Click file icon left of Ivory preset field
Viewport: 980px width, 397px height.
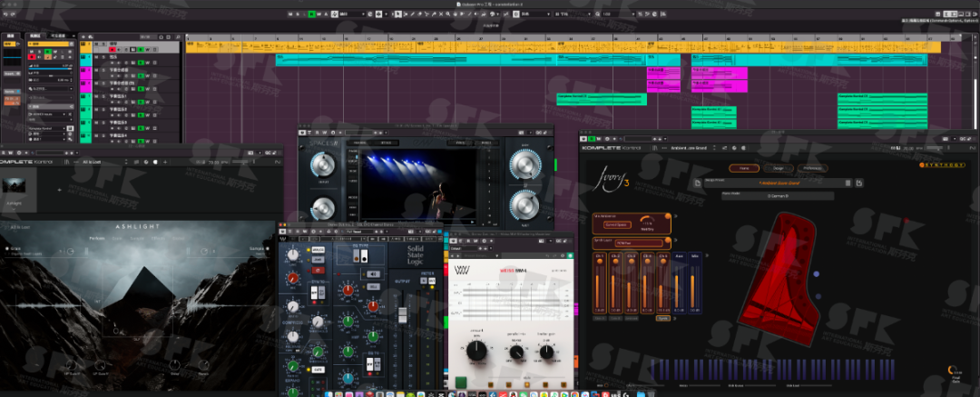click(698, 183)
